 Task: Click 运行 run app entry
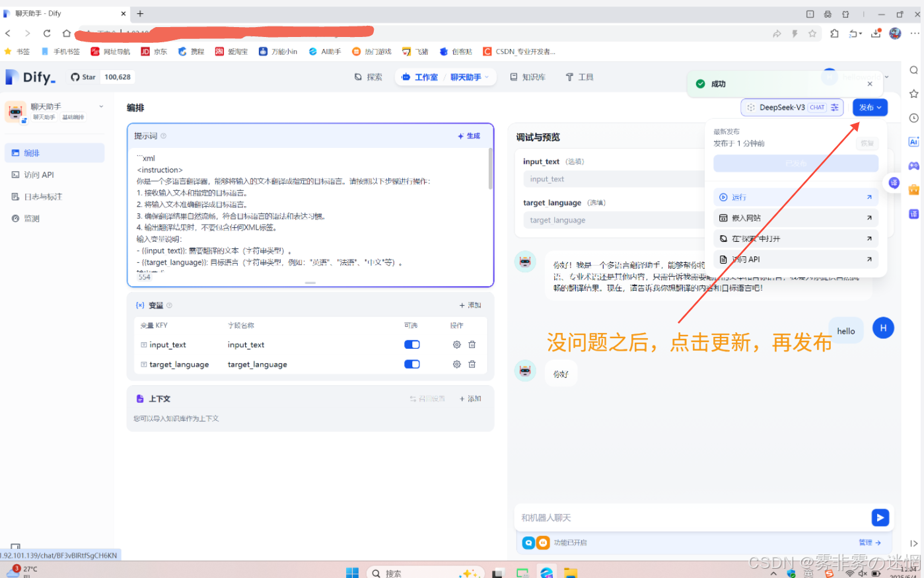click(x=796, y=197)
